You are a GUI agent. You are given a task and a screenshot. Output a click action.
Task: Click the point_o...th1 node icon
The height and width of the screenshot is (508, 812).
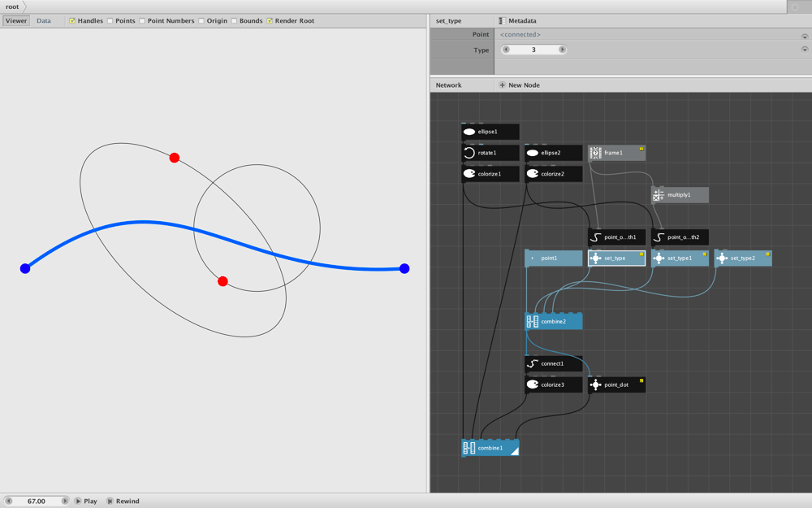(595, 237)
